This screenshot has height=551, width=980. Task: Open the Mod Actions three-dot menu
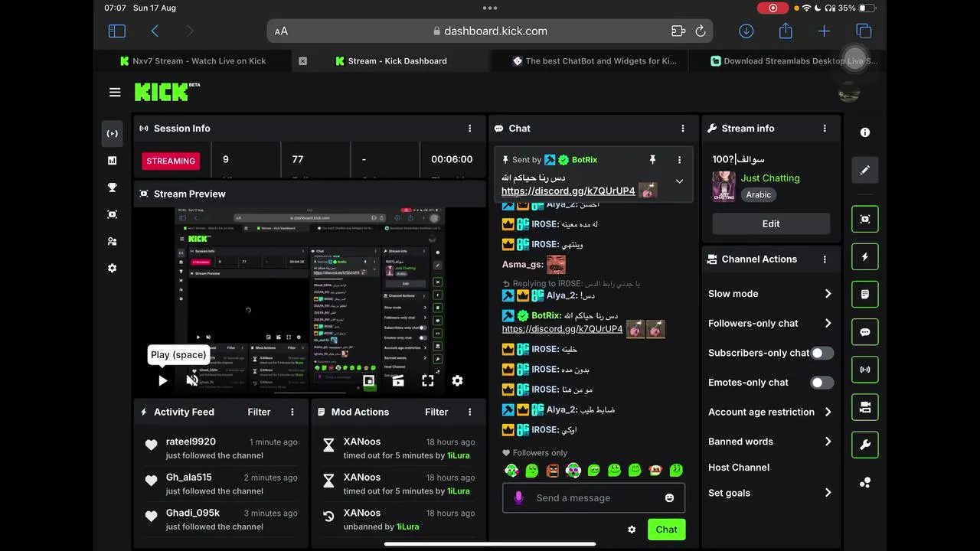(469, 412)
